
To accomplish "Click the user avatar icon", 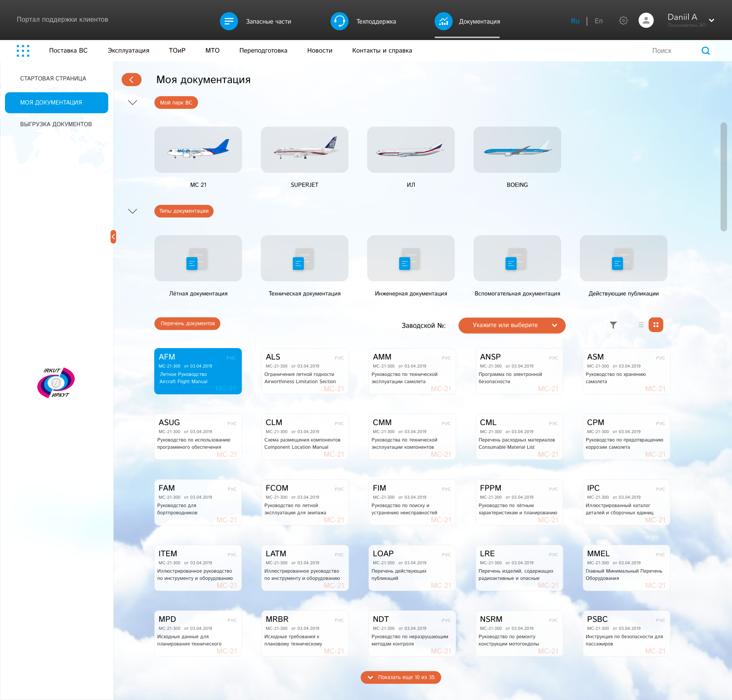I will pos(646,21).
